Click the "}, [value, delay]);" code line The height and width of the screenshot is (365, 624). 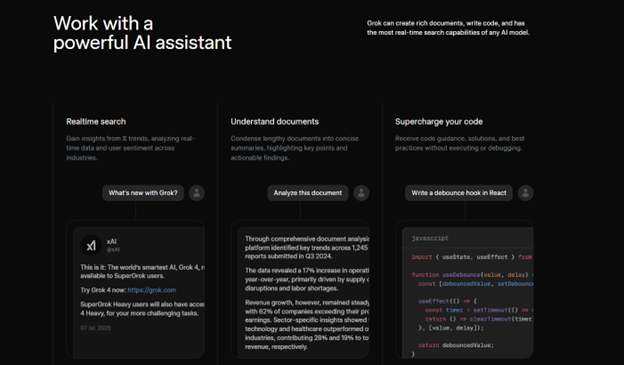[x=451, y=328]
